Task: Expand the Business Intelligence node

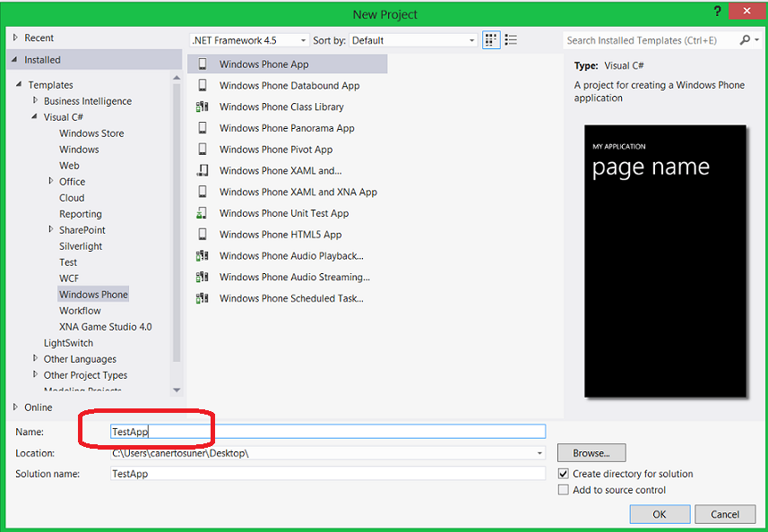Action: [35, 100]
